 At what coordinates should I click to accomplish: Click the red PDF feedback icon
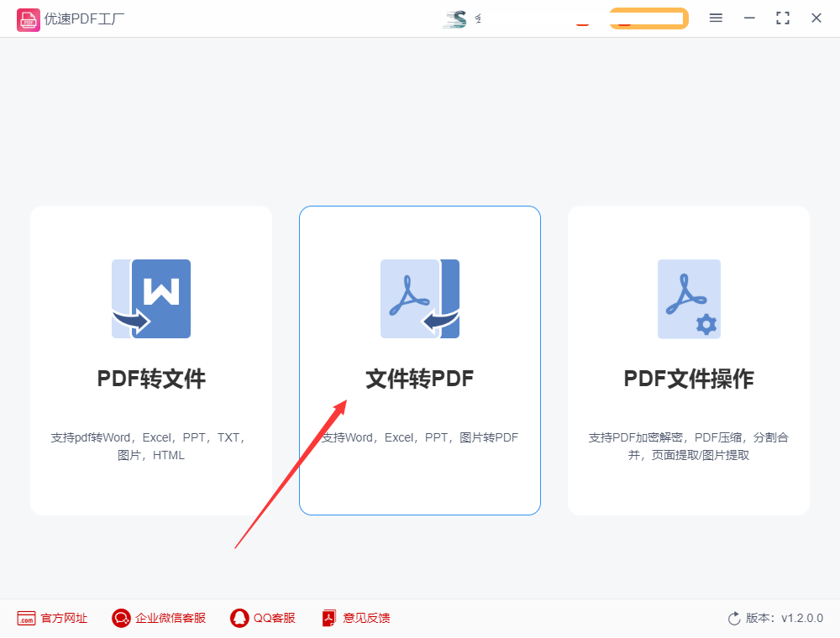pos(329,618)
